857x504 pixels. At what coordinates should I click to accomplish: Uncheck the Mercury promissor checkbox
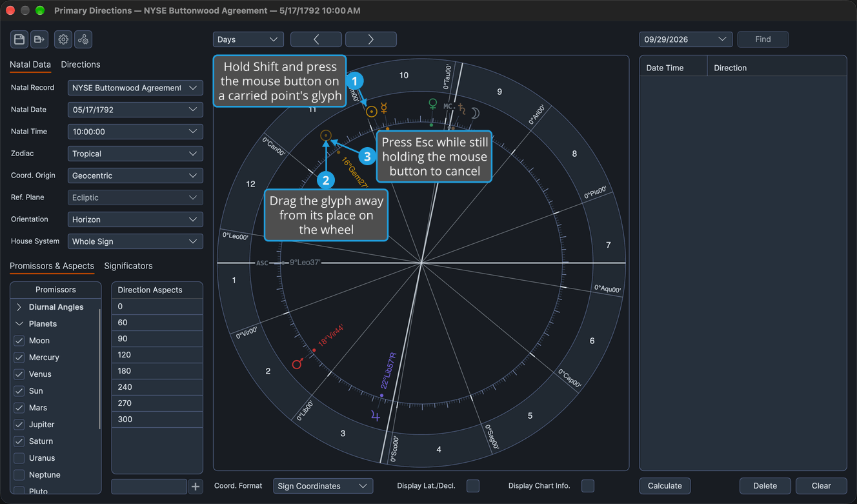tap(19, 358)
